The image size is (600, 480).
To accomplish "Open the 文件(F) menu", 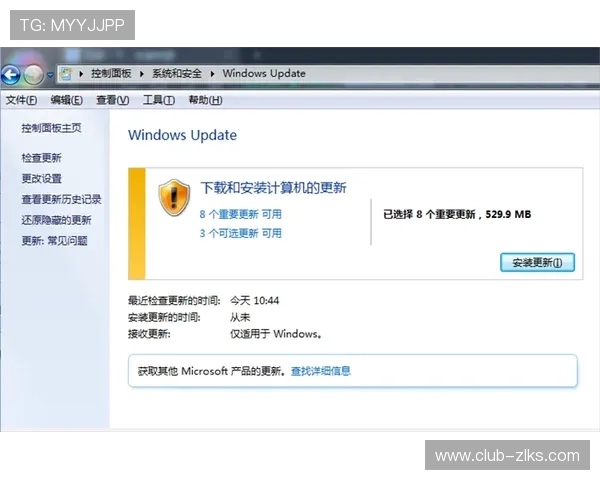I will point(21,100).
